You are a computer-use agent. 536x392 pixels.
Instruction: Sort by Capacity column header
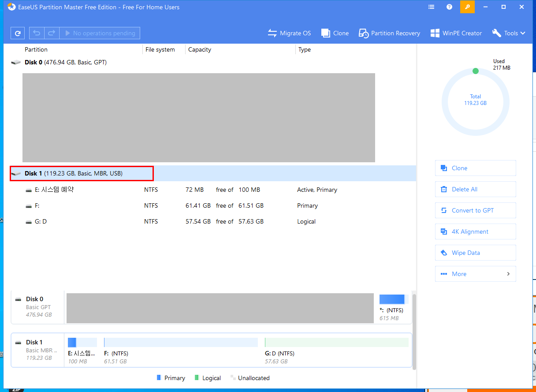coord(200,49)
